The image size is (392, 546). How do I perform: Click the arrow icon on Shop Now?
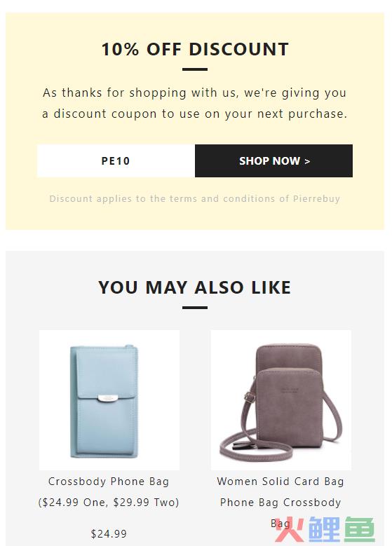pos(307,161)
